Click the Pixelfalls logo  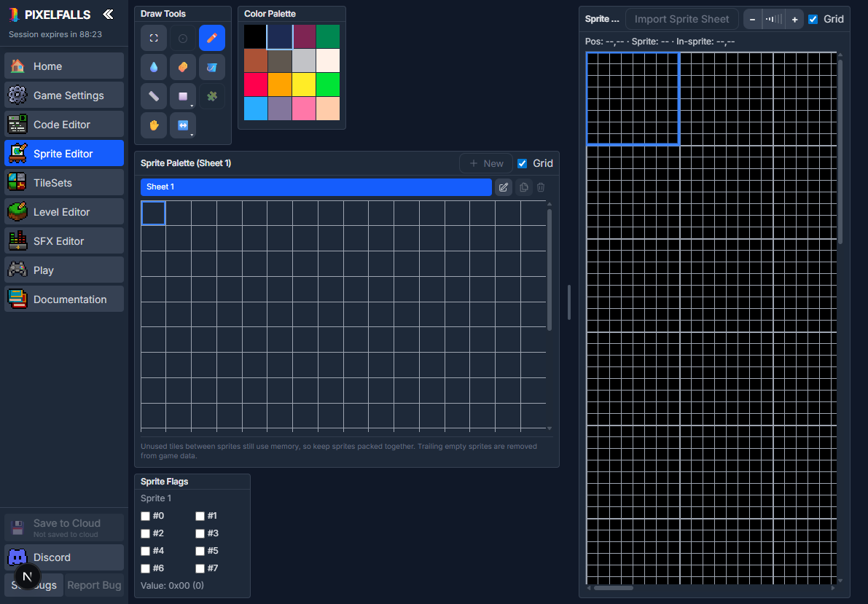point(50,15)
